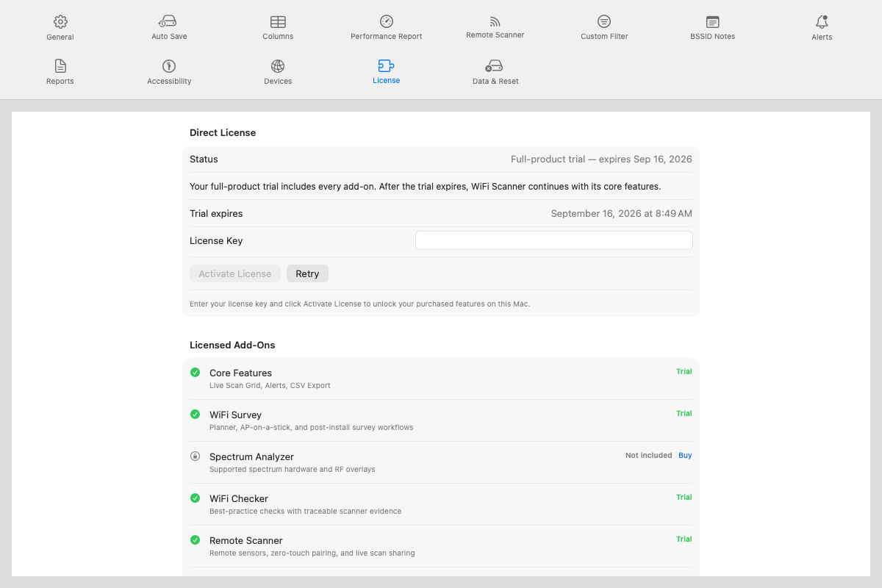Open the BSSID Notes icon
This screenshot has width=882, height=588.
[x=712, y=22]
